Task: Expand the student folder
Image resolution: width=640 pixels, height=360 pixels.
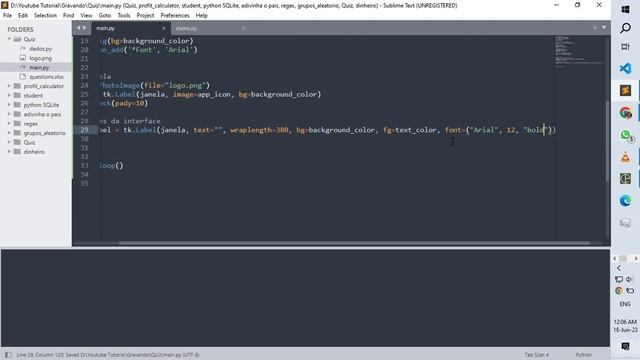Action: pos(9,96)
